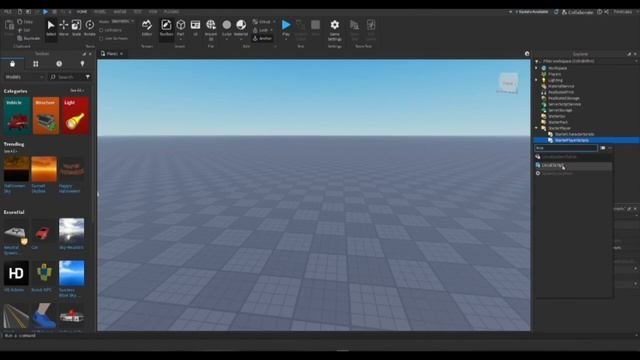Click the view selector cube in viewport

click(x=508, y=83)
